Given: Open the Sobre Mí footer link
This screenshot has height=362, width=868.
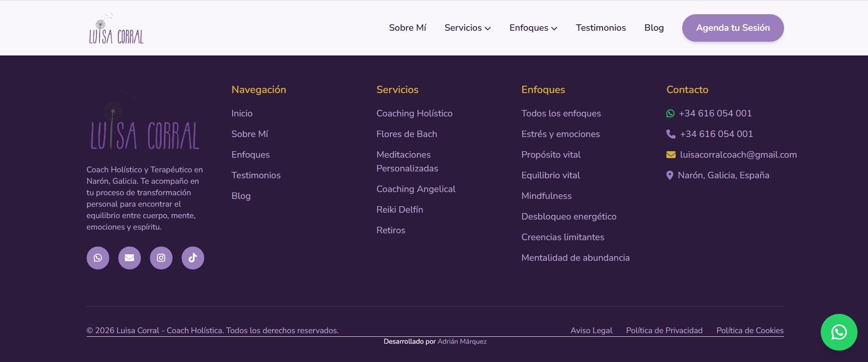Looking at the screenshot, I should 250,134.
